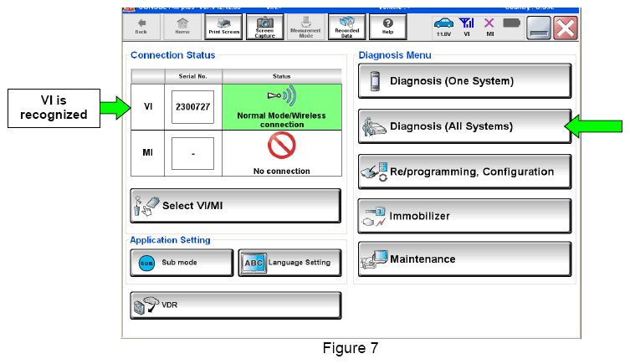Take a Screen Capture
This screenshot has width=630, height=364.
pyautogui.click(x=264, y=27)
